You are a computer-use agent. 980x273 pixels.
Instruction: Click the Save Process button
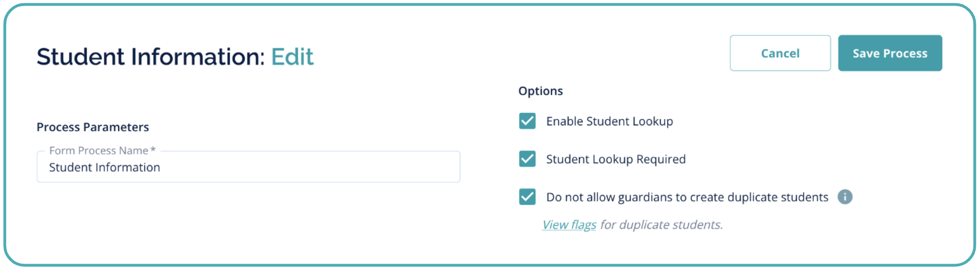click(x=889, y=53)
